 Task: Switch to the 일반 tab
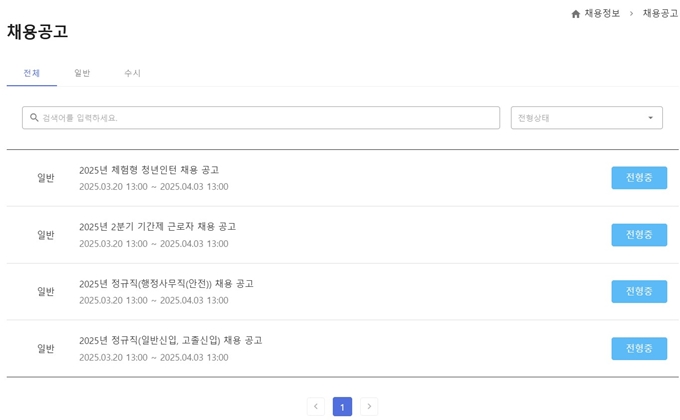point(82,73)
